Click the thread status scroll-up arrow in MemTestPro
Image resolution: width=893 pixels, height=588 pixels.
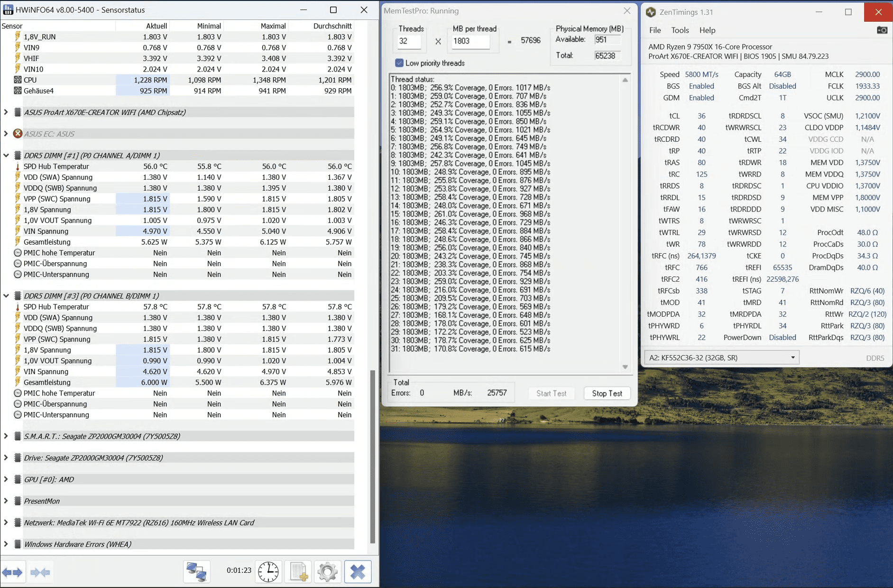coord(625,80)
